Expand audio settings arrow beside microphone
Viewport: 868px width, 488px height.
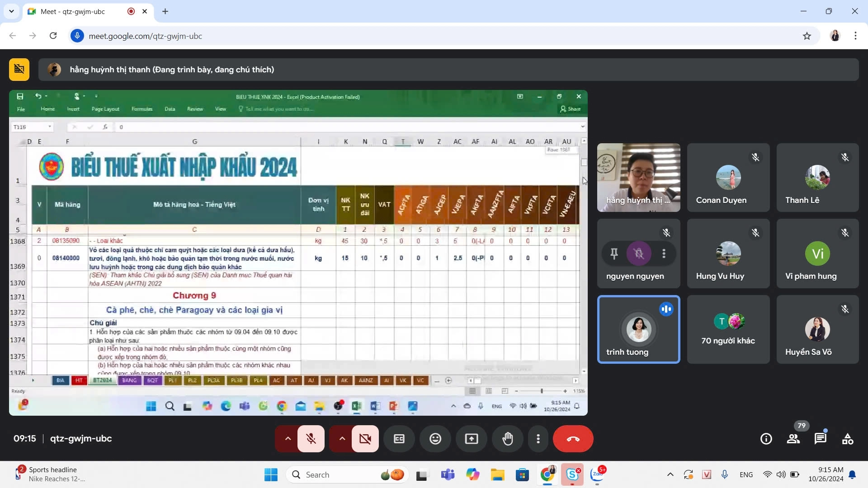click(x=288, y=439)
